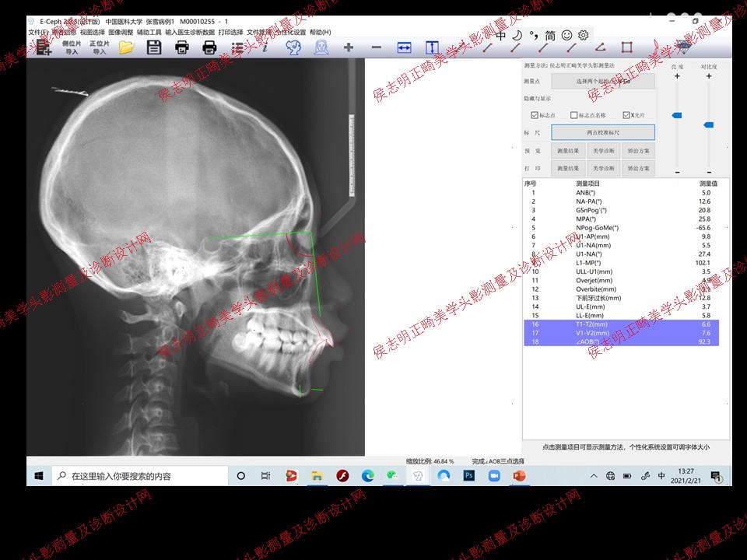
Task: Select the NPog-GoMe(°) measurement row
Action: (x=621, y=228)
